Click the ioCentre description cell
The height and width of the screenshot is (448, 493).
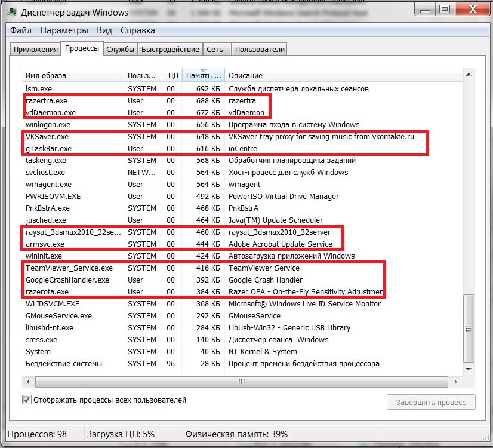click(x=243, y=149)
